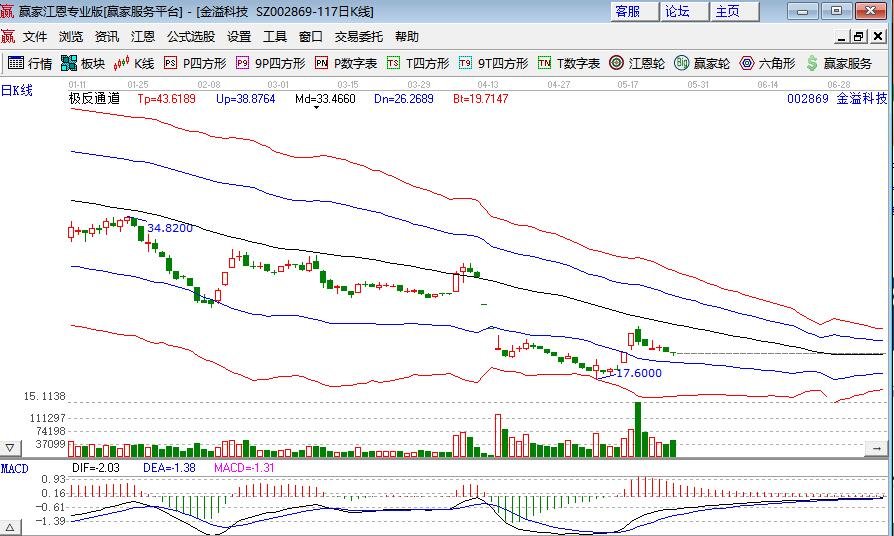Click the 主页 homepage button
The image size is (894, 536).
(x=735, y=11)
